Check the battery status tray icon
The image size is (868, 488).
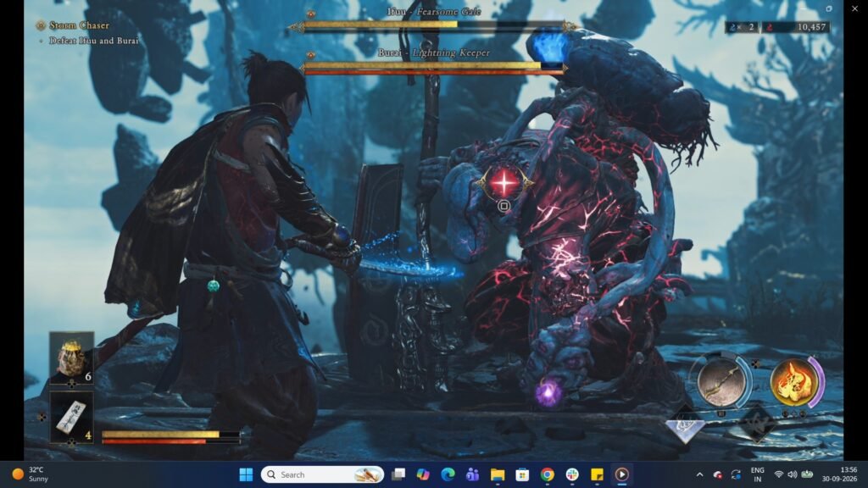pos(807,474)
